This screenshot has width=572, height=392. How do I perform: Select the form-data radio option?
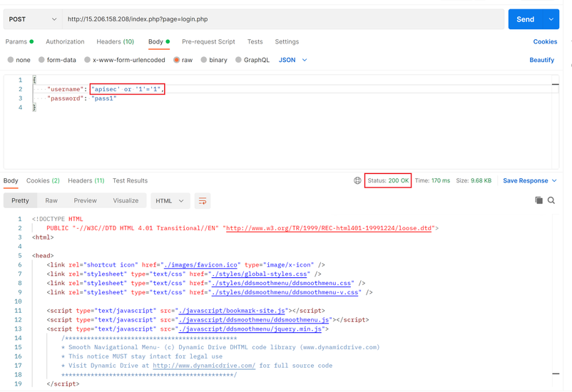[42, 61]
